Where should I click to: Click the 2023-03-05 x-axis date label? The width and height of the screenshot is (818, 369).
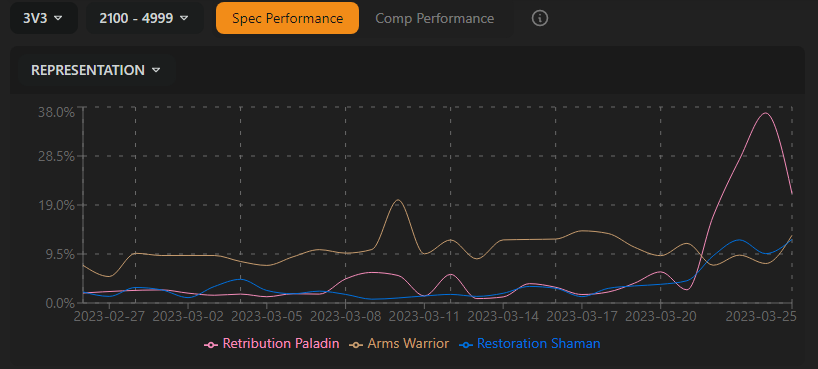[x=267, y=316]
